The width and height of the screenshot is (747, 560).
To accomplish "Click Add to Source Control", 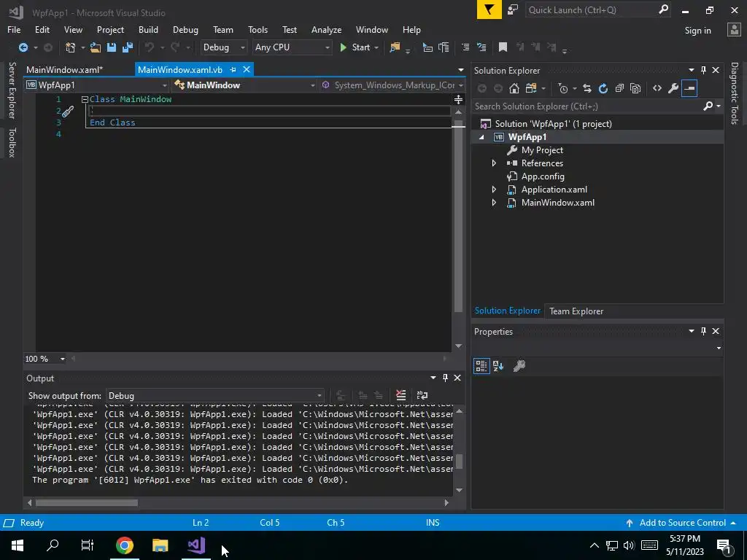I will (x=682, y=522).
